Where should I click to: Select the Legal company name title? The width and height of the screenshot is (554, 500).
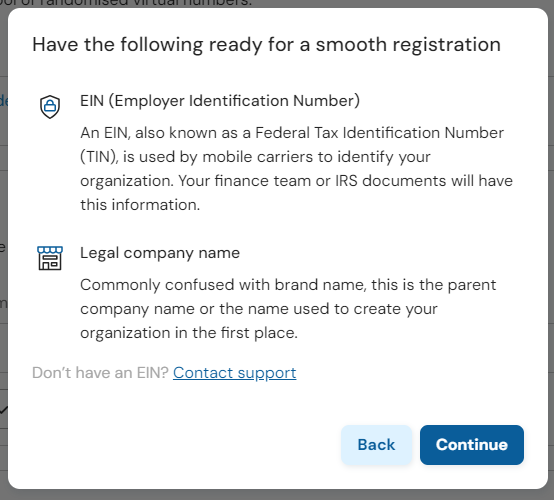tap(160, 253)
